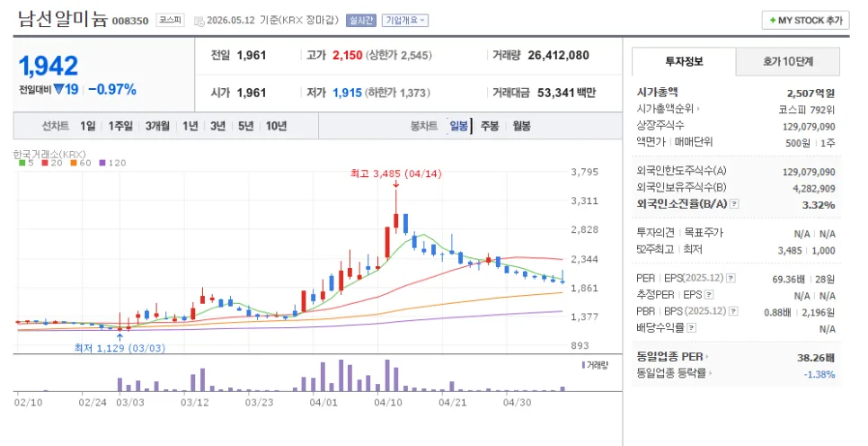Click the 외국인한도주식수(A) label

point(681,171)
